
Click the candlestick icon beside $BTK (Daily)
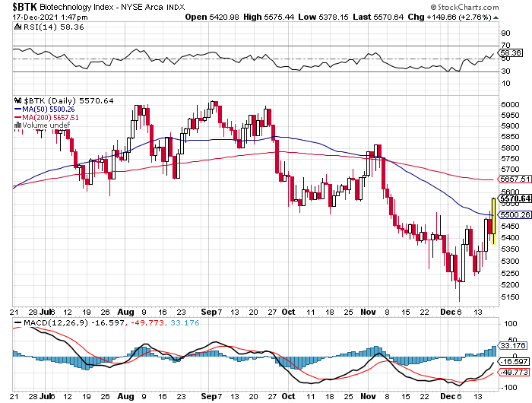pos(17,100)
